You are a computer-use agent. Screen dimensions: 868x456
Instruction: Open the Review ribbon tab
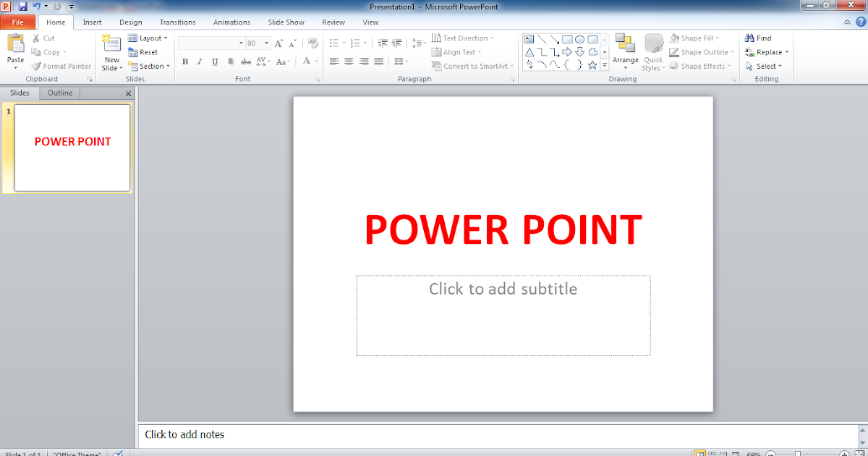[333, 22]
